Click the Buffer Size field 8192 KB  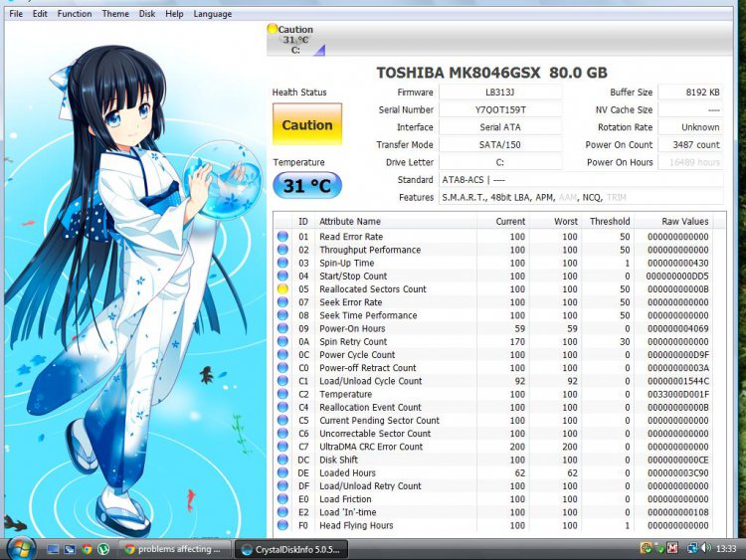tap(690, 93)
